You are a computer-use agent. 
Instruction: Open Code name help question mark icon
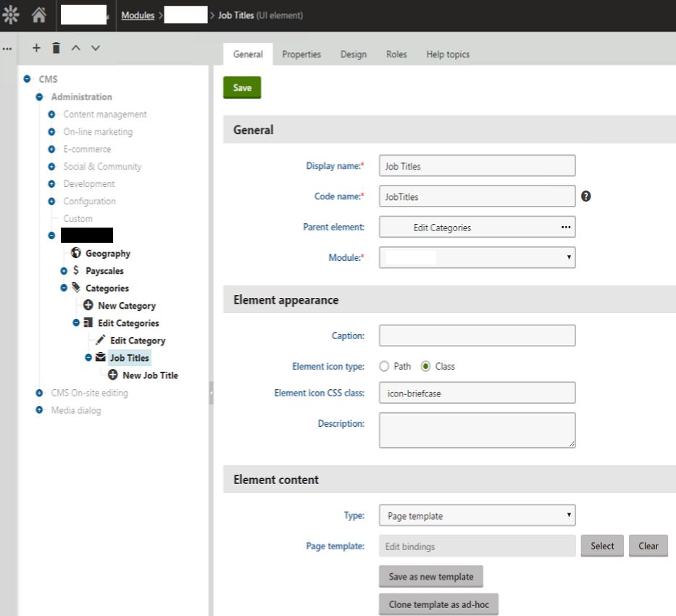[x=586, y=196]
